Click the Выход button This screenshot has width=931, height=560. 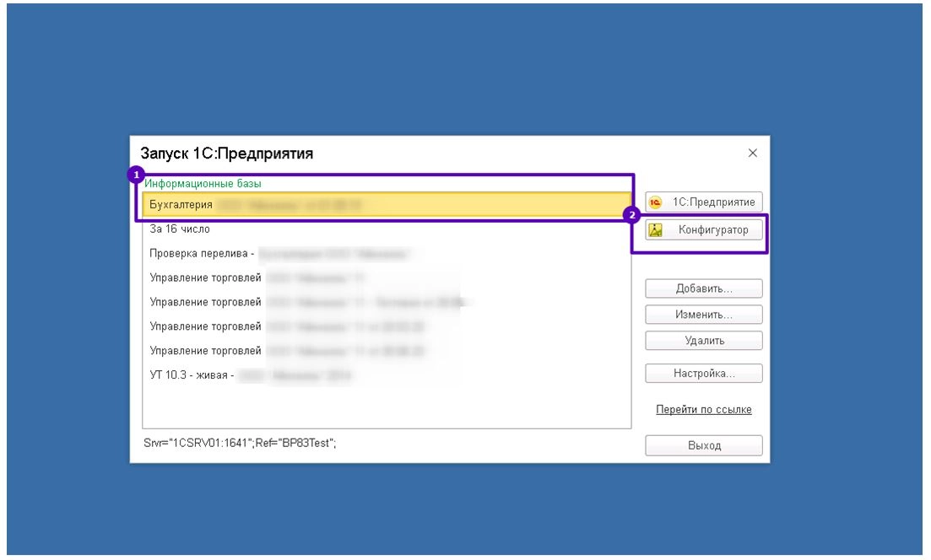coord(704,445)
